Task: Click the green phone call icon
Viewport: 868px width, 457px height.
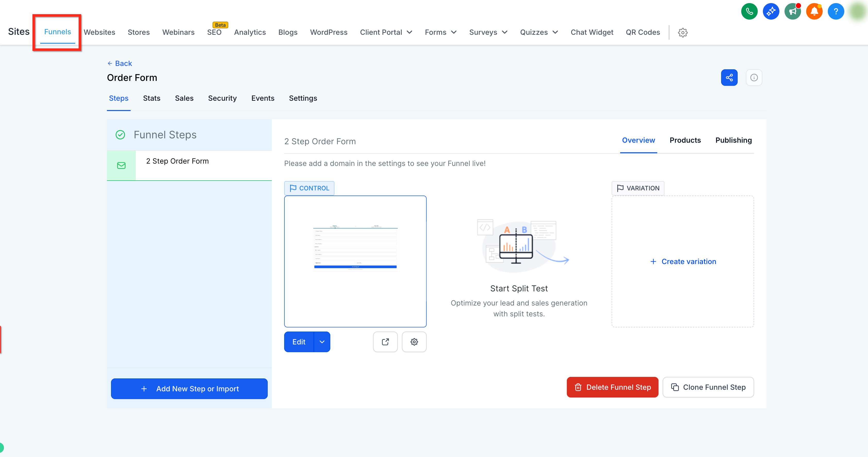Action: click(x=749, y=11)
